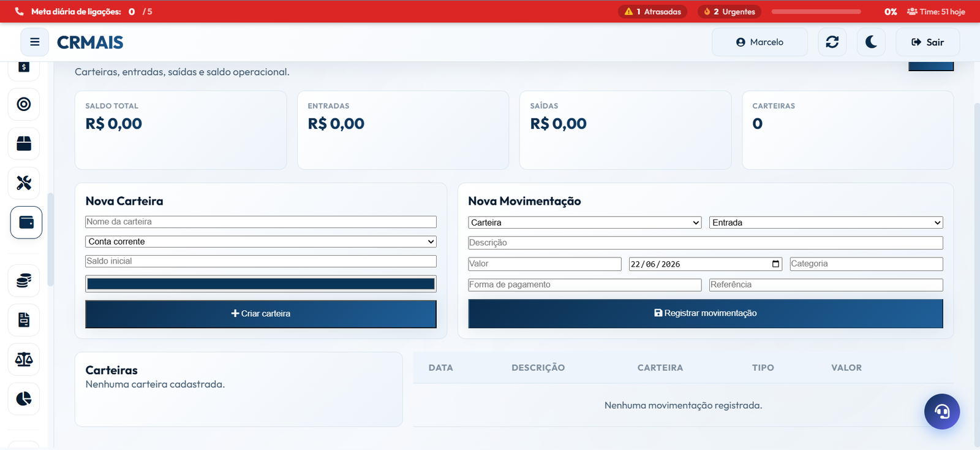
Task: Focus the Descrição field
Action: (x=706, y=243)
